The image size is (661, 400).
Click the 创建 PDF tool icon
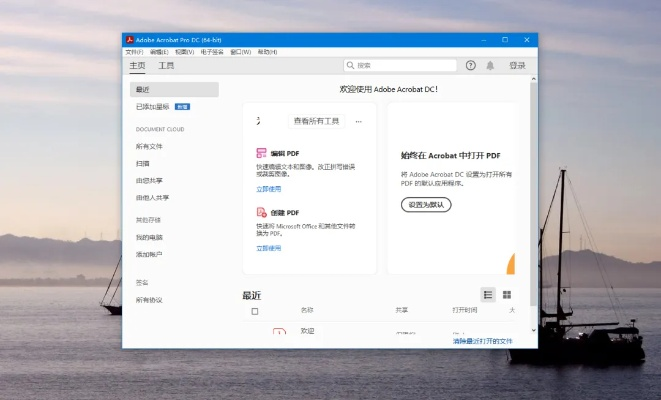[x=261, y=212]
